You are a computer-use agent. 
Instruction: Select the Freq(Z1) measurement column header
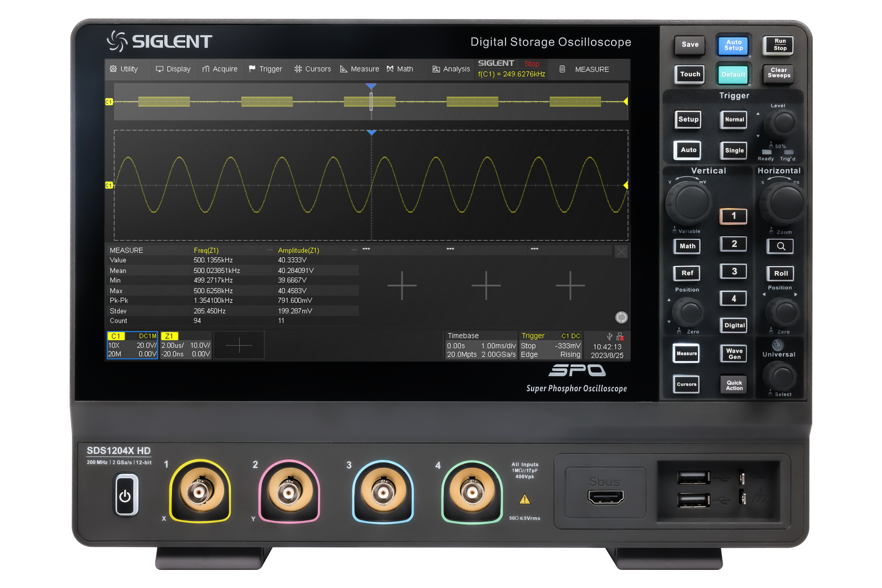(206, 250)
